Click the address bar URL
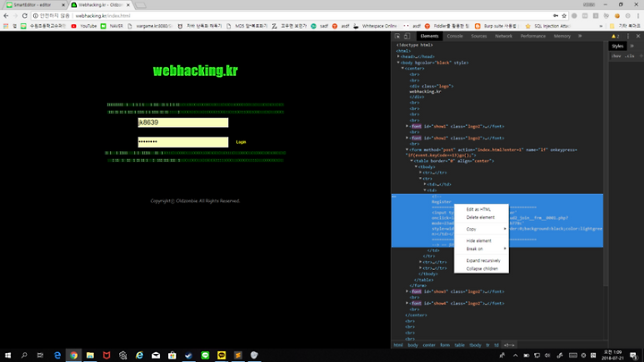The width and height of the screenshot is (644, 362). [x=103, y=15]
